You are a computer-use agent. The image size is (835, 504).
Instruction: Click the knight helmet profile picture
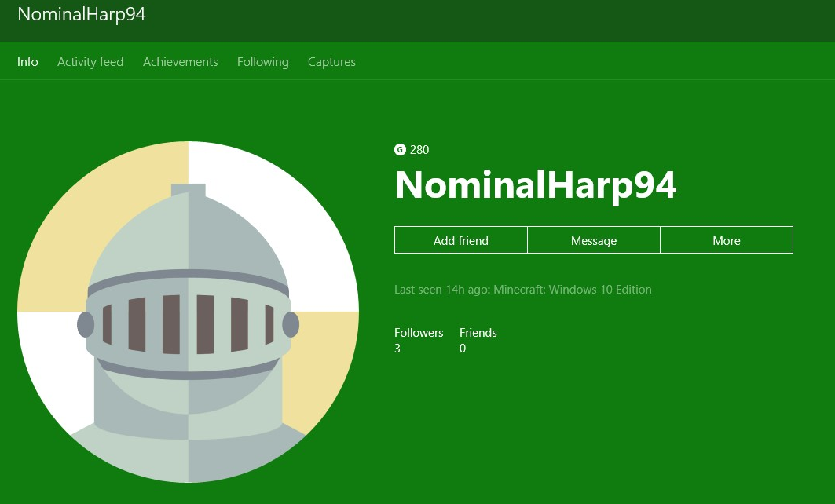(188, 312)
